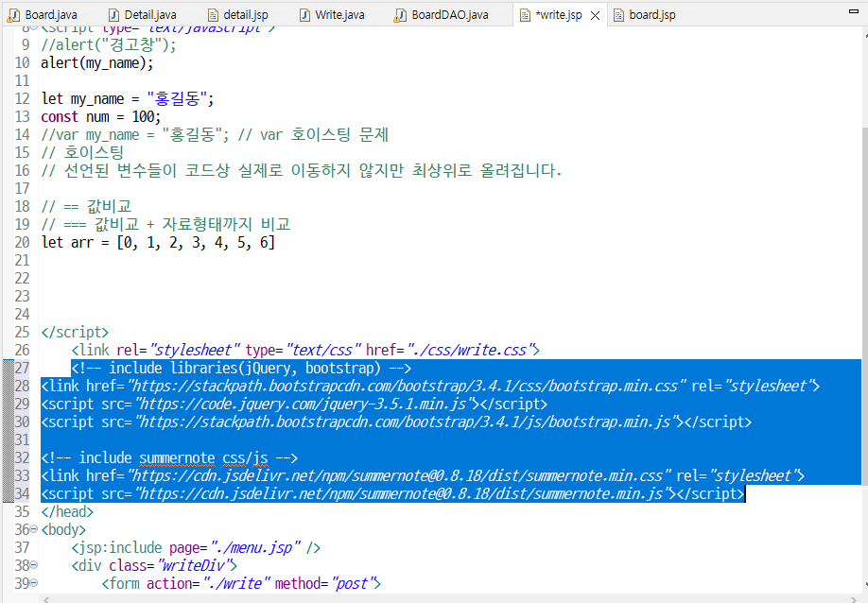The width and height of the screenshot is (868, 603).
Task: Click the '// === 값비교 + 자료형태까지 비교' comment
Action: click(165, 225)
